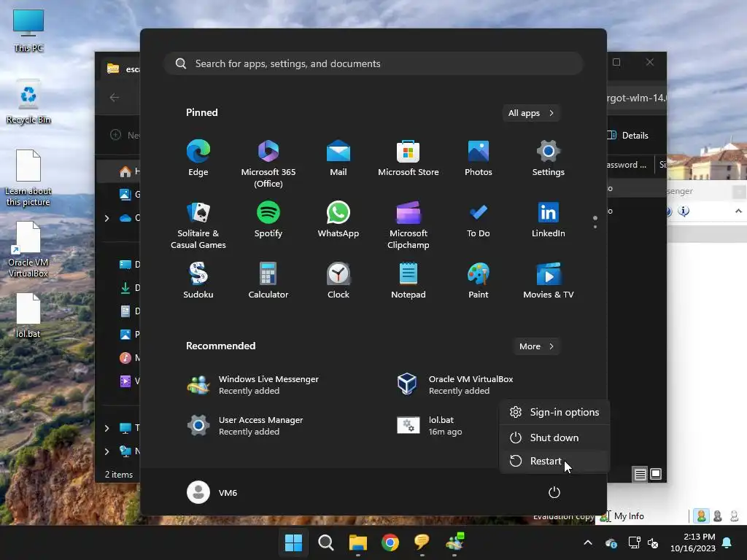Select Sign-in options from power menu
This screenshot has width=747, height=560.
click(554, 413)
